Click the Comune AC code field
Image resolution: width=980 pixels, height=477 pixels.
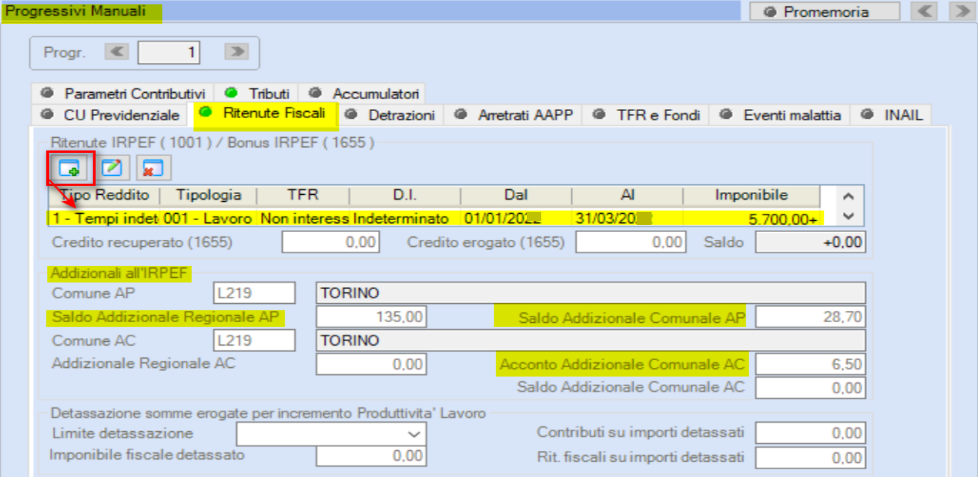point(254,340)
